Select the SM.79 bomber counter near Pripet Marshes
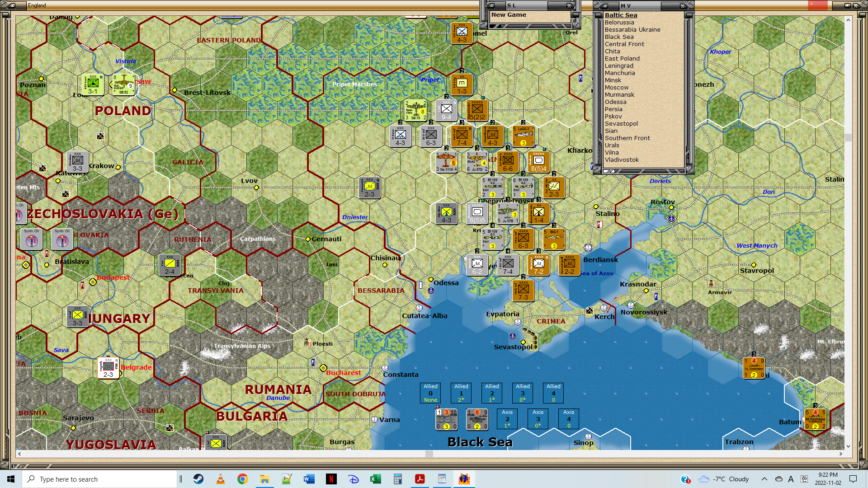 (415, 110)
